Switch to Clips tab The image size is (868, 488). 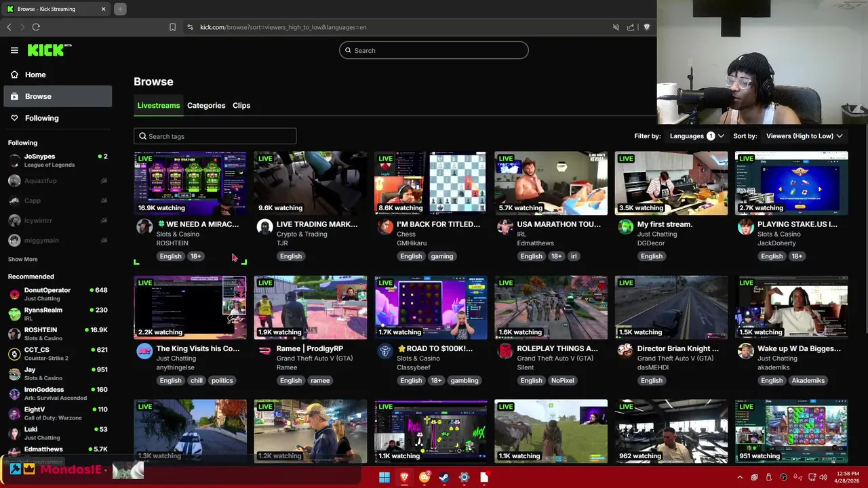click(x=241, y=106)
